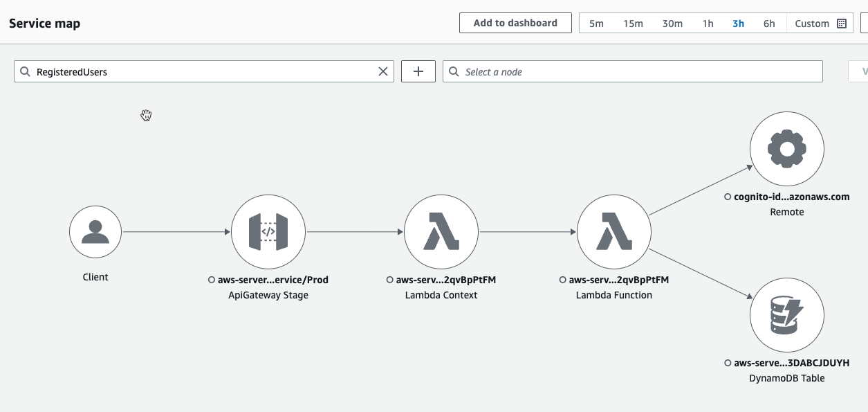Select the cognito Remote gear node
Image resolution: width=868 pixels, height=412 pixels.
click(x=787, y=148)
